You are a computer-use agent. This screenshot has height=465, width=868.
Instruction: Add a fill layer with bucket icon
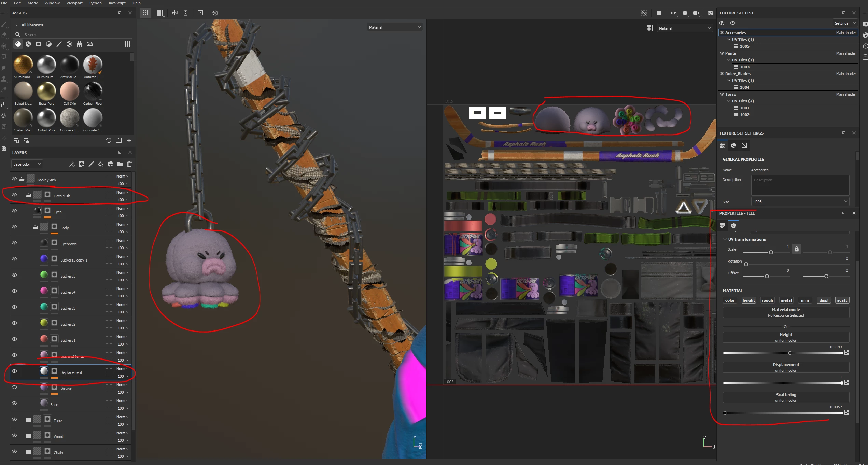point(101,164)
